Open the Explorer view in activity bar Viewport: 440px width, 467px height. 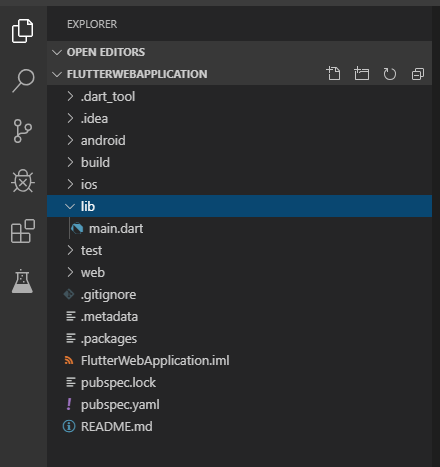(23, 31)
